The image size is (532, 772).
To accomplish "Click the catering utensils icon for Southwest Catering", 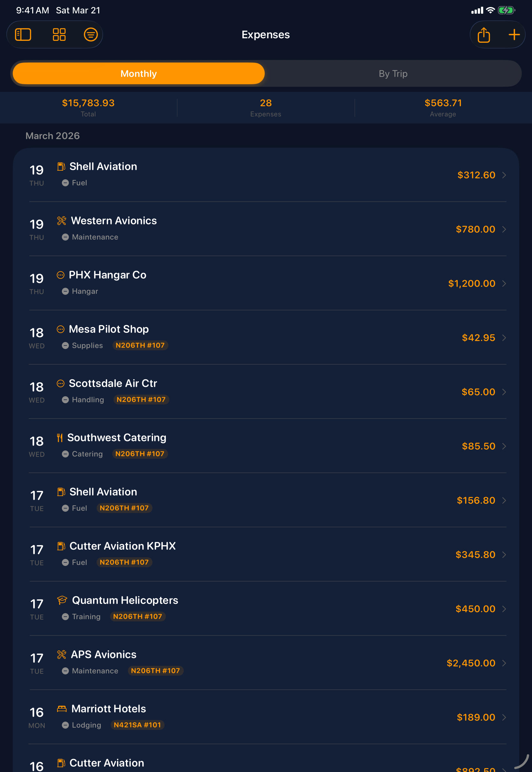I will tap(60, 437).
